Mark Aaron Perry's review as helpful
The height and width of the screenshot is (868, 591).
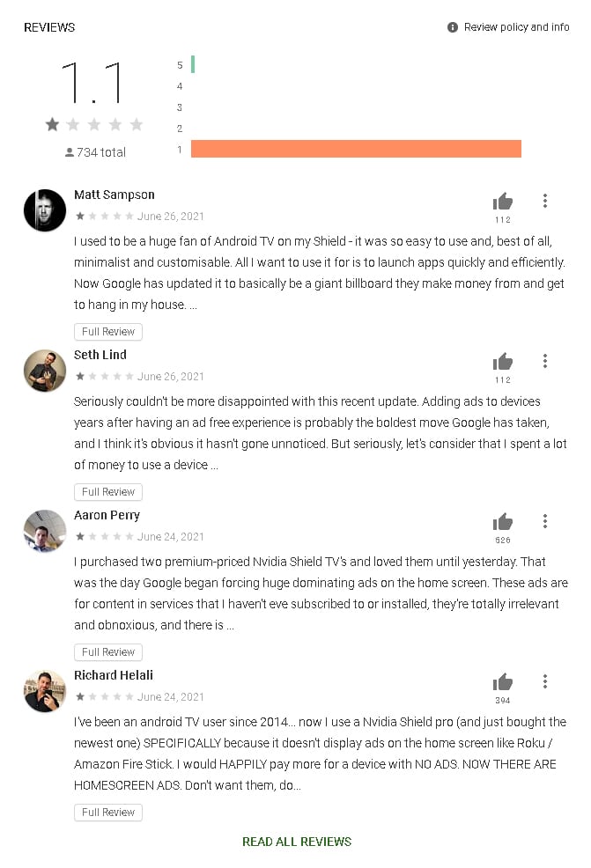pos(503,522)
